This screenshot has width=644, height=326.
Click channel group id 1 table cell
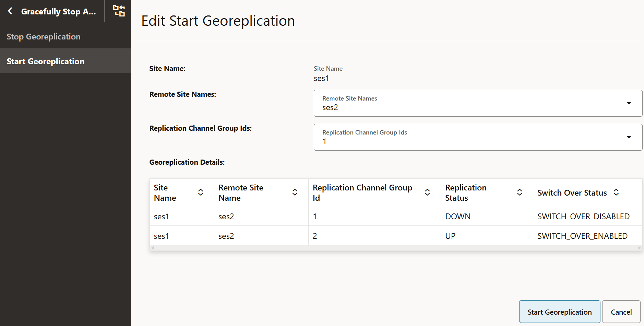(x=374, y=216)
